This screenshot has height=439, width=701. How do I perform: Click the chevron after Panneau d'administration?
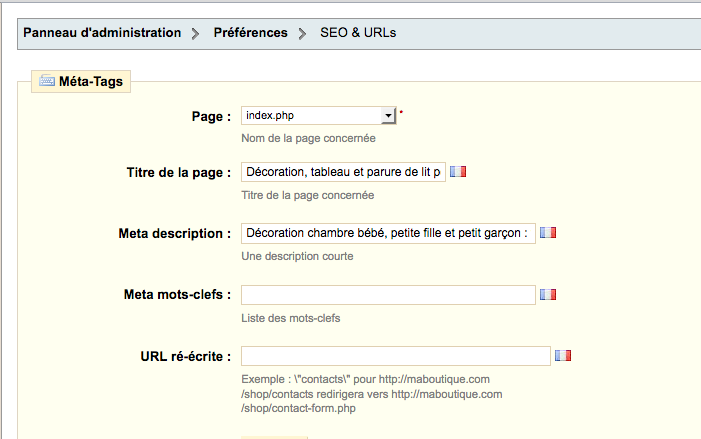[x=195, y=34]
